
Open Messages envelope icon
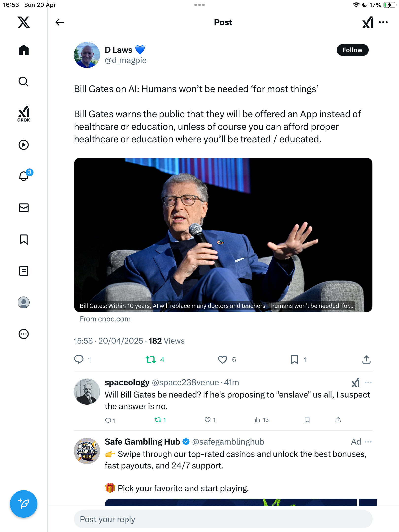click(24, 208)
